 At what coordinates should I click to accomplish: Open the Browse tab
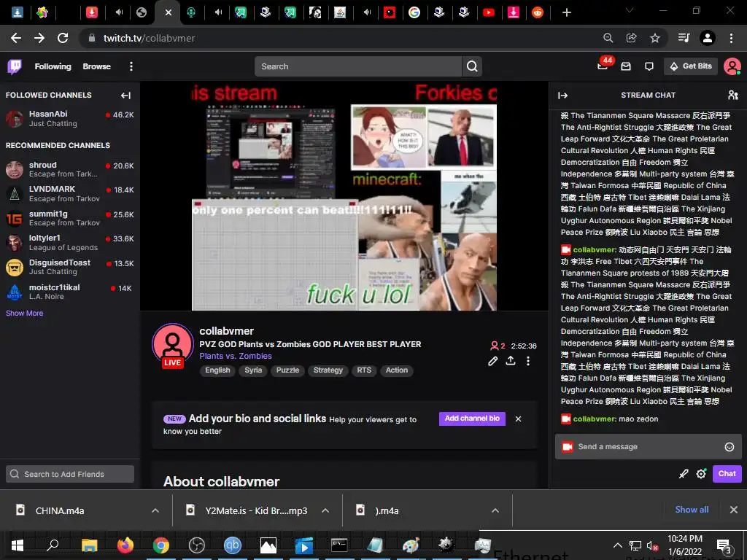point(97,66)
